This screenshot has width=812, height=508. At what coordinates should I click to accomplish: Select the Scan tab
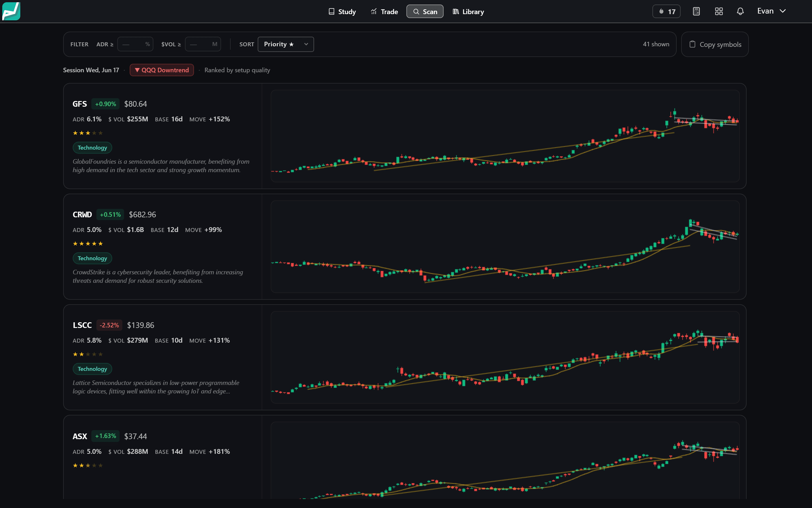pos(425,11)
